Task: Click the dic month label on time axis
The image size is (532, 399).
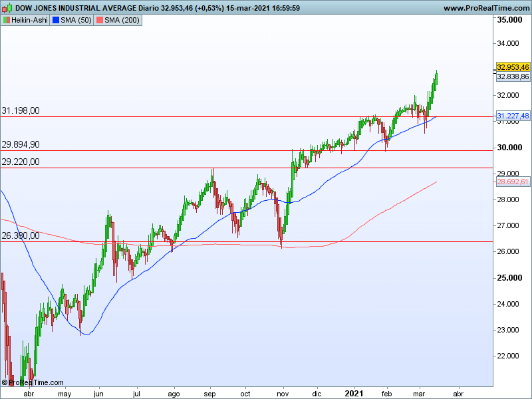Action: tap(317, 394)
